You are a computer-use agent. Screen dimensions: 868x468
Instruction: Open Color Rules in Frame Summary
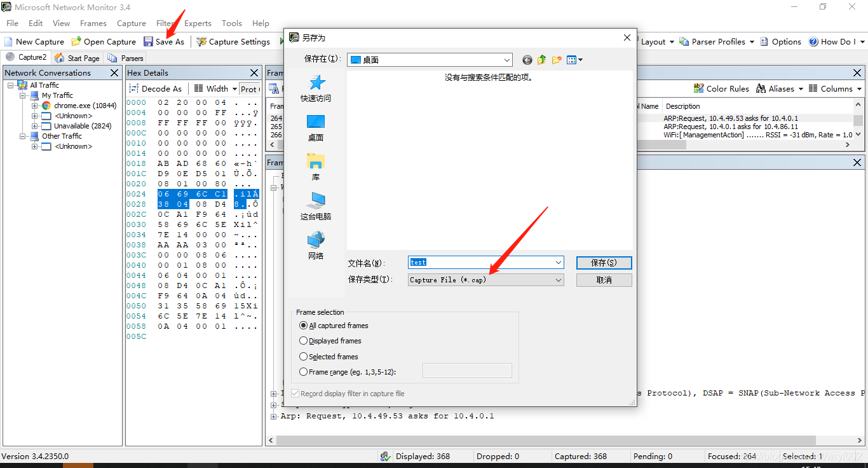coord(721,88)
